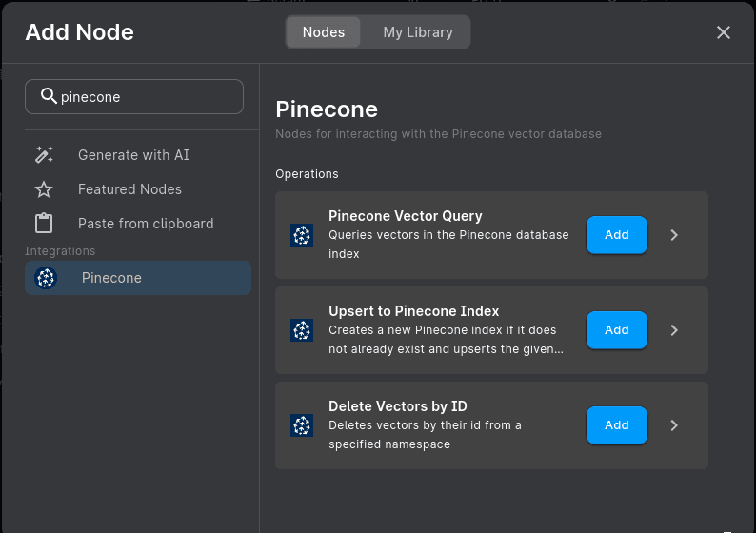
Task: Switch to the My Library tab
Action: (417, 32)
